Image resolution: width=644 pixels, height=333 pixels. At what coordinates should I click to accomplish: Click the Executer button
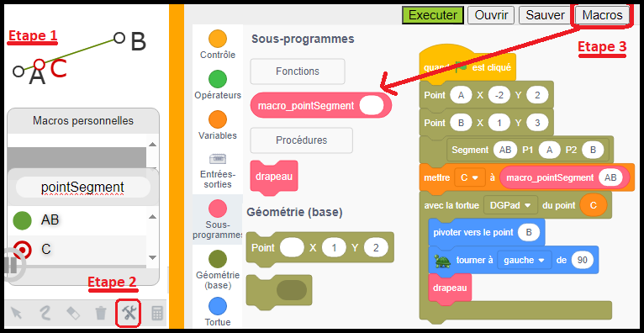(433, 15)
